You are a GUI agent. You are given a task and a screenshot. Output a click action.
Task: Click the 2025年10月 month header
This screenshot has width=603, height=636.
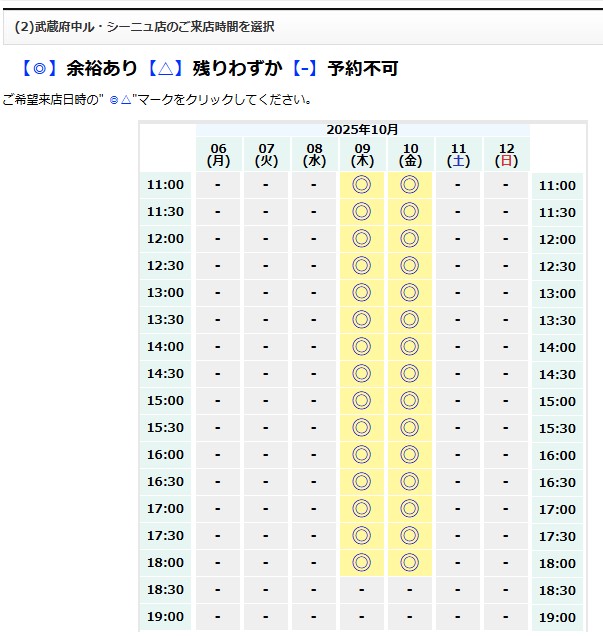point(362,130)
